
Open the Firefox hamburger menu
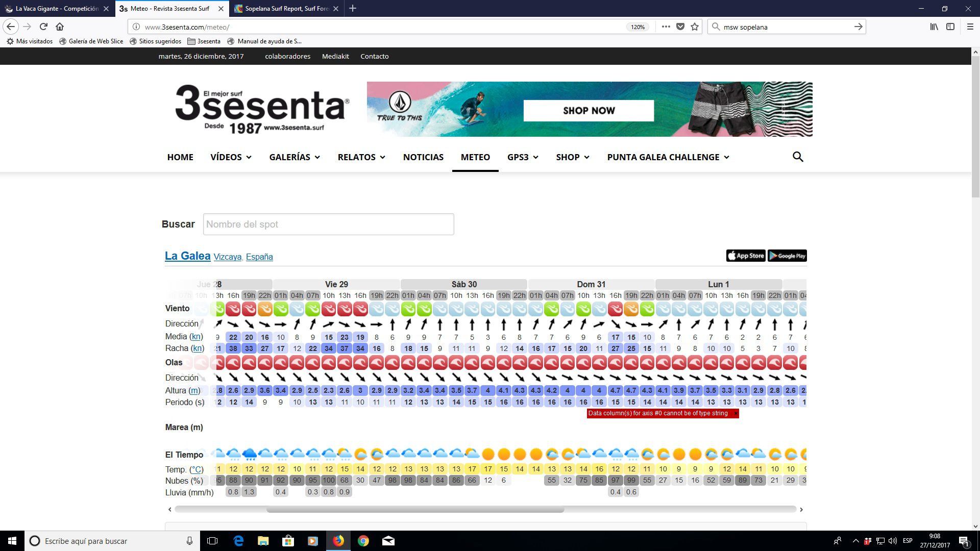pos(970,27)
